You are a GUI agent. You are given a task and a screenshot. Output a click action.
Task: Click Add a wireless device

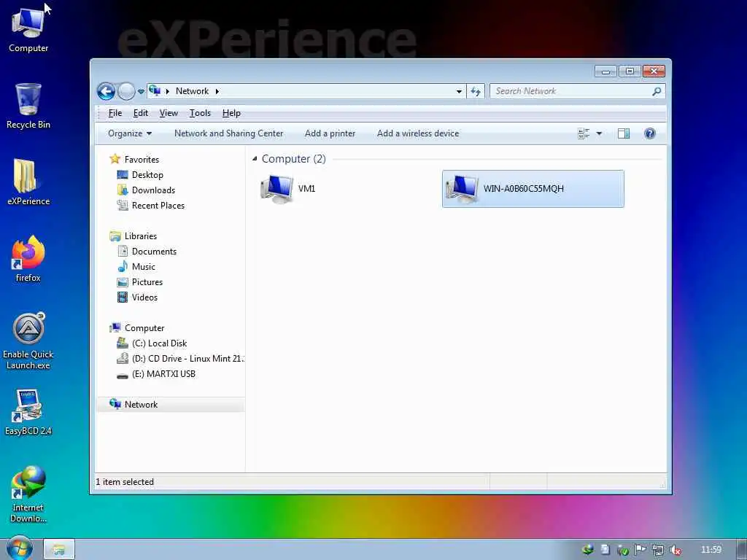(418, 133)
